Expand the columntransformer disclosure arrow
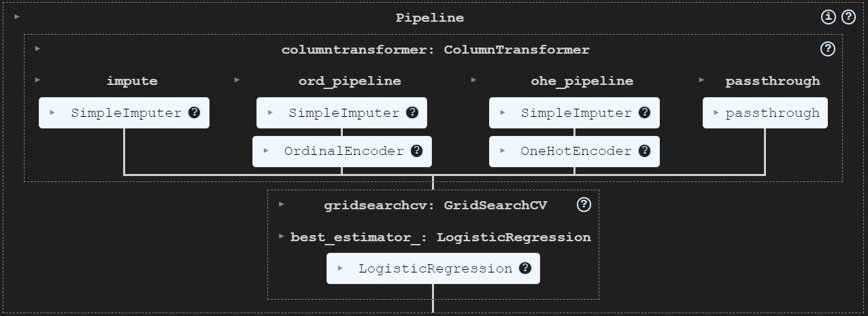This screenshot has height=316, width=868. point(37,48)
